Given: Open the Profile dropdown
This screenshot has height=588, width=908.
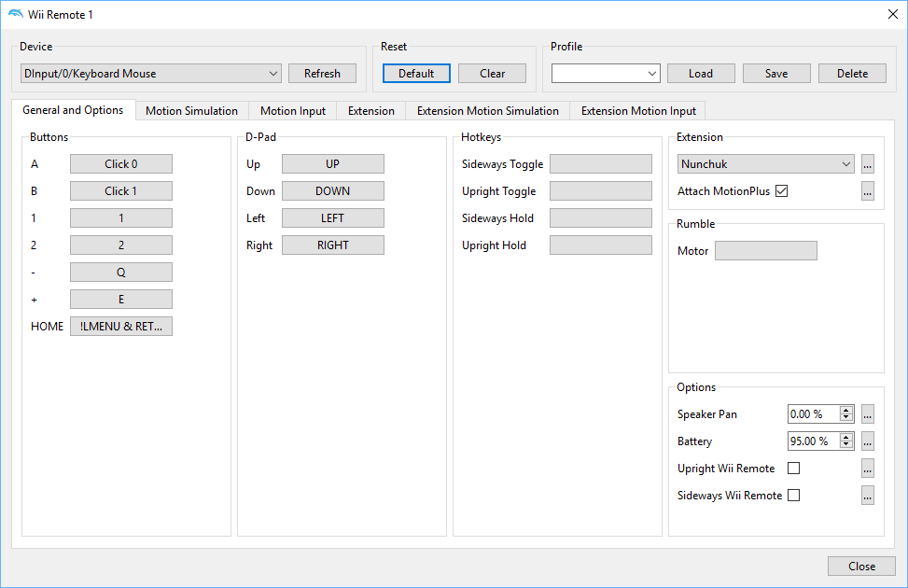Looking at the screenshot, I should (x=605, y=73).
